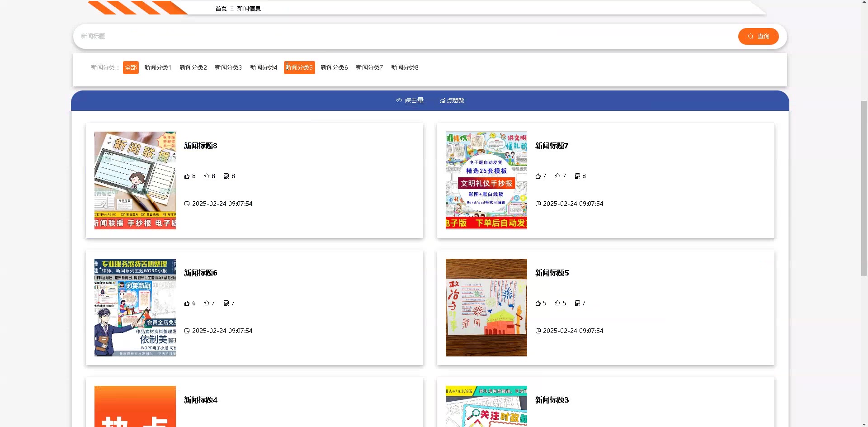
Task: Click the thumbs-up icon for 新闻标题6
Action: point(187,303)
